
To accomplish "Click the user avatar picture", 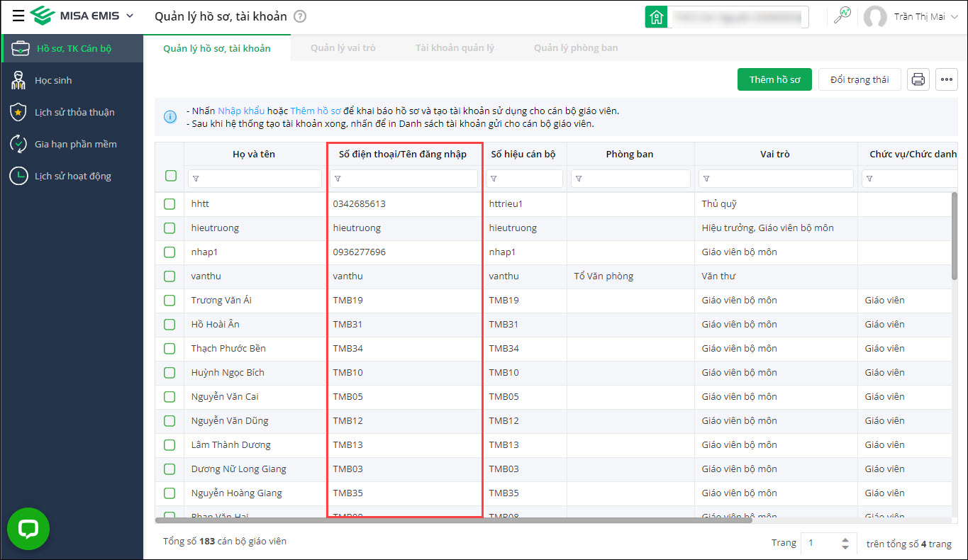I will point(875,17).
